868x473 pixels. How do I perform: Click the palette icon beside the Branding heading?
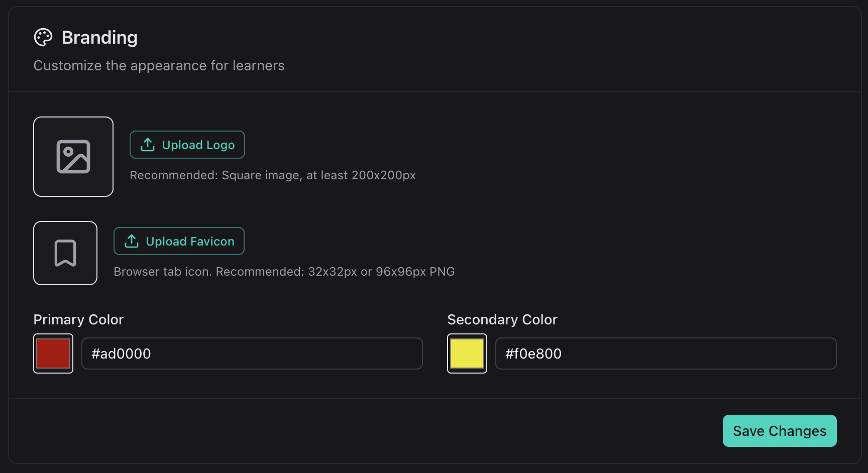[43, 37]
